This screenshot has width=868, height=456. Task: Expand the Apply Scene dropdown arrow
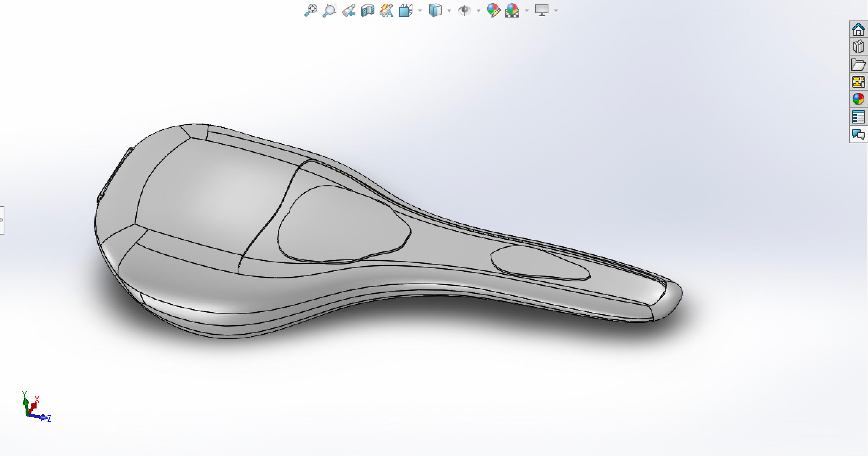coord(527,11)
